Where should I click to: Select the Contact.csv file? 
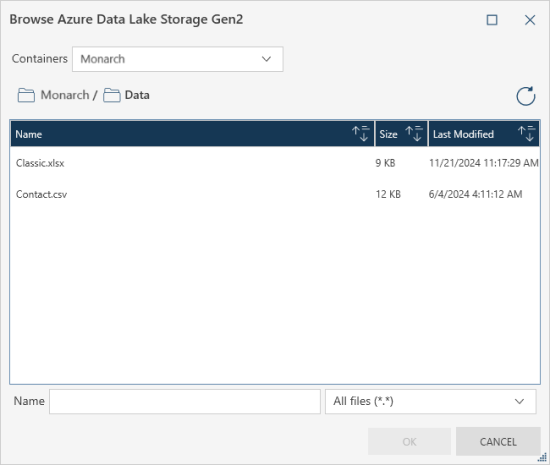click(41, 194)
